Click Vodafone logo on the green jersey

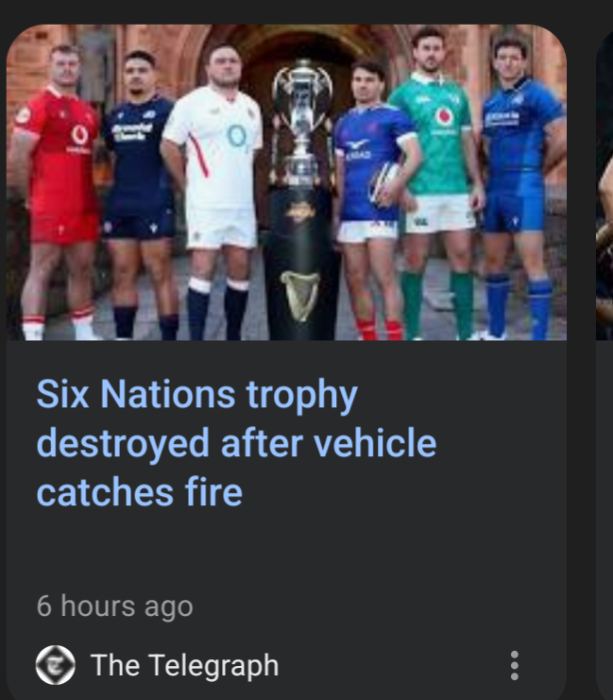click(444, 117)
